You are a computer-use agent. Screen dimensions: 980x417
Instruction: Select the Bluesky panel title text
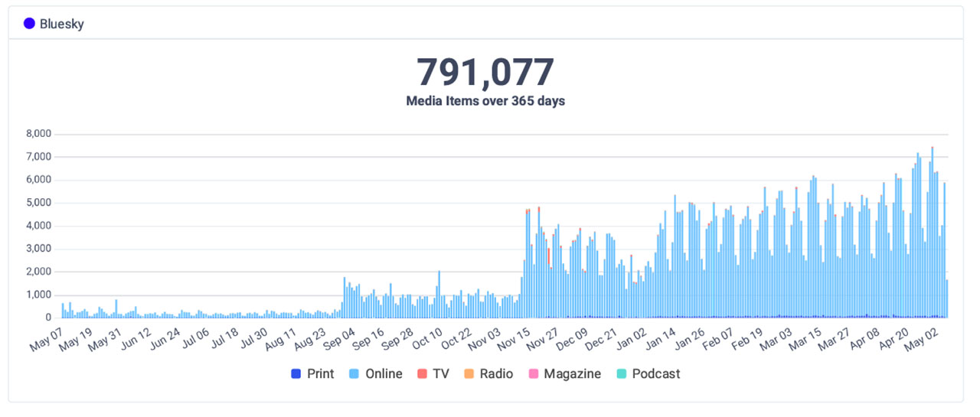tap(62, 24)
